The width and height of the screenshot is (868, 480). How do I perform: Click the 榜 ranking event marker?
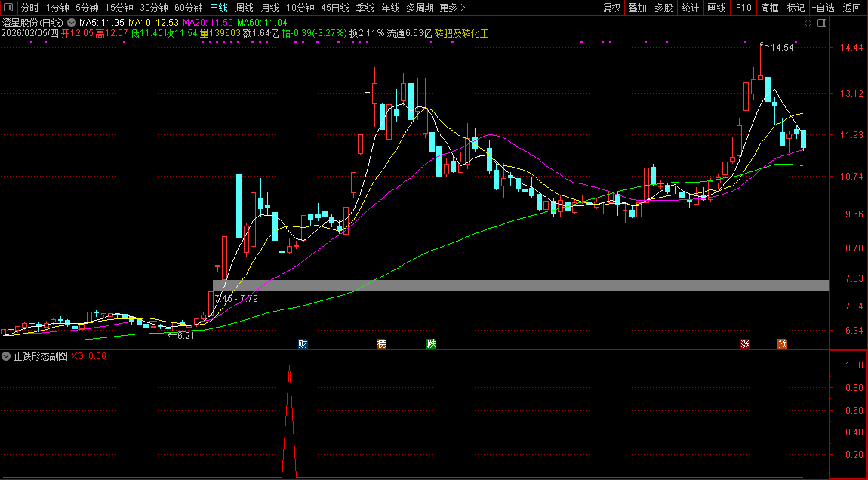381,344
